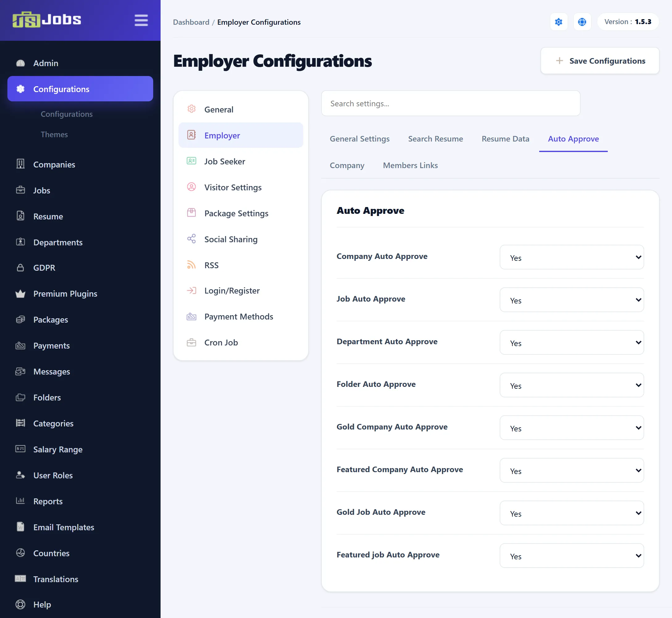
Task: Click the Help lifebuoy icon in sidebar
Action: coord(20,604)
